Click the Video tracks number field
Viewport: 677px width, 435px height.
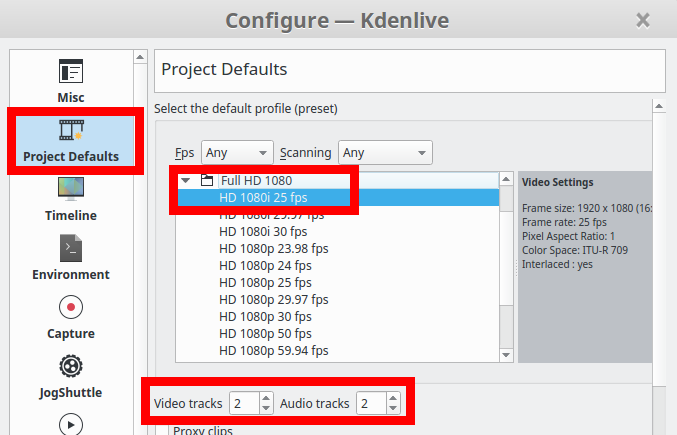(245, 403)
